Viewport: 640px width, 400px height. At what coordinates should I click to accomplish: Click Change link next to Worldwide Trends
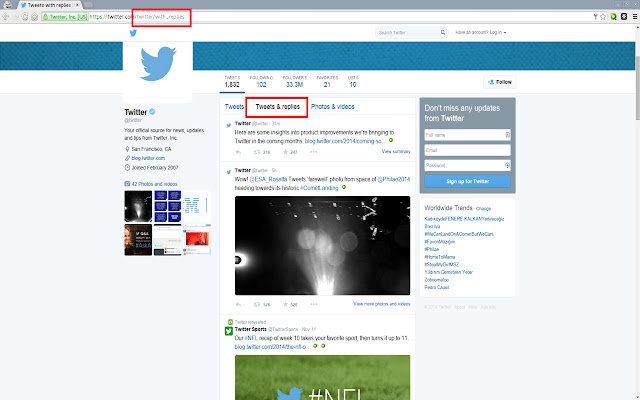point(483,209)
